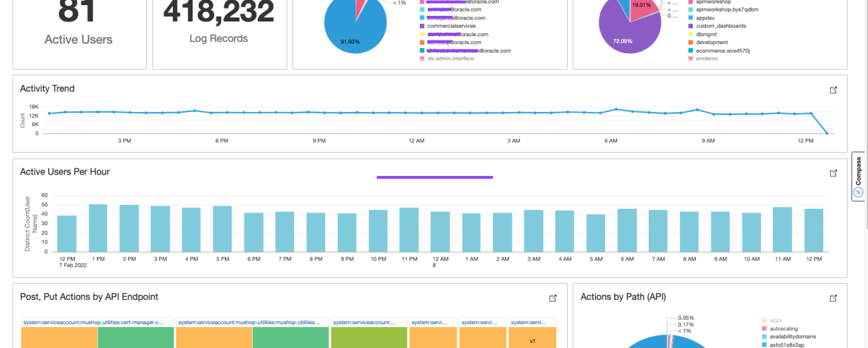Image resolution: width=868 pixels, height=348 pixels.
Task: Toggle ecommerce.wcwth70j legend entry
Action: (722, 51)
